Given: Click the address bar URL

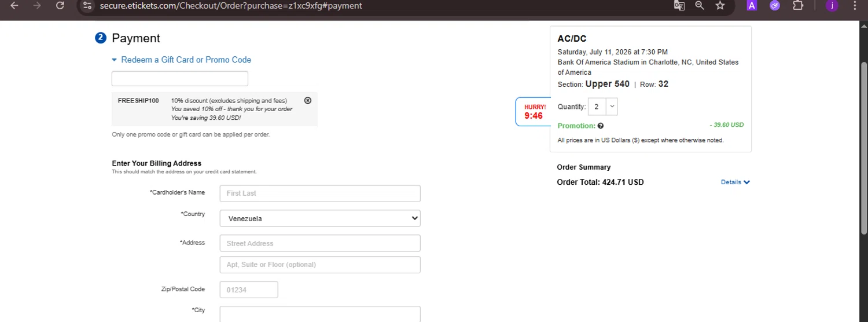Looking at the screenshot, I should 231,6.
